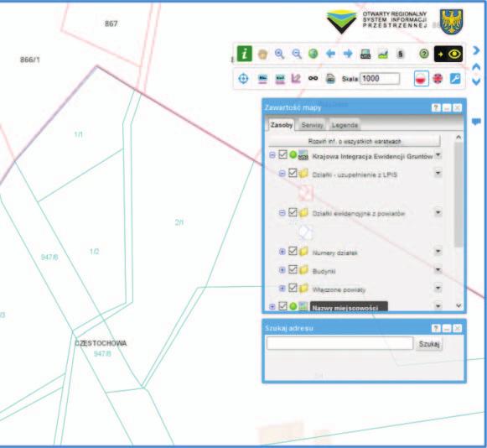Open dropdown menu for Numery działek row
This screenshot has width=487, height=448.
click(x=438, y=251)
